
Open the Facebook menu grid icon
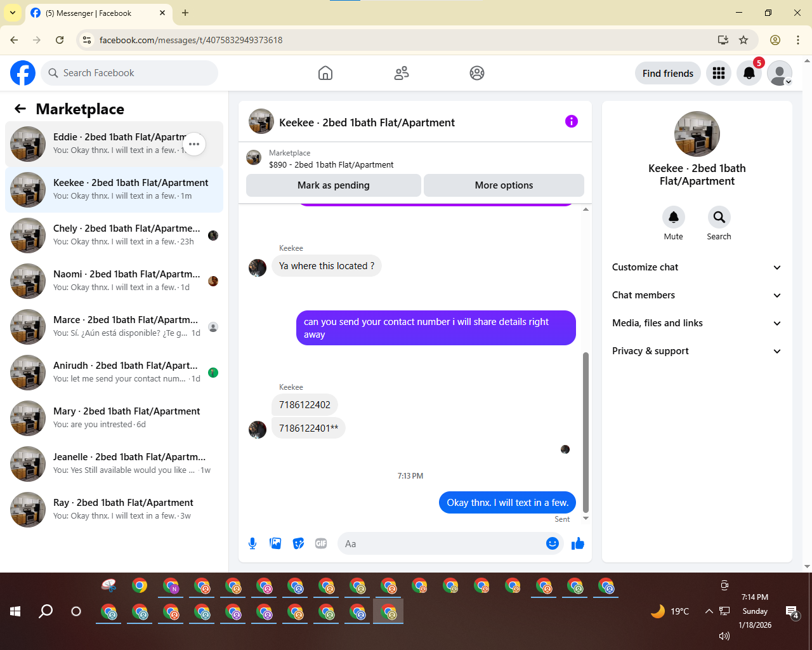tap(719, 73)
